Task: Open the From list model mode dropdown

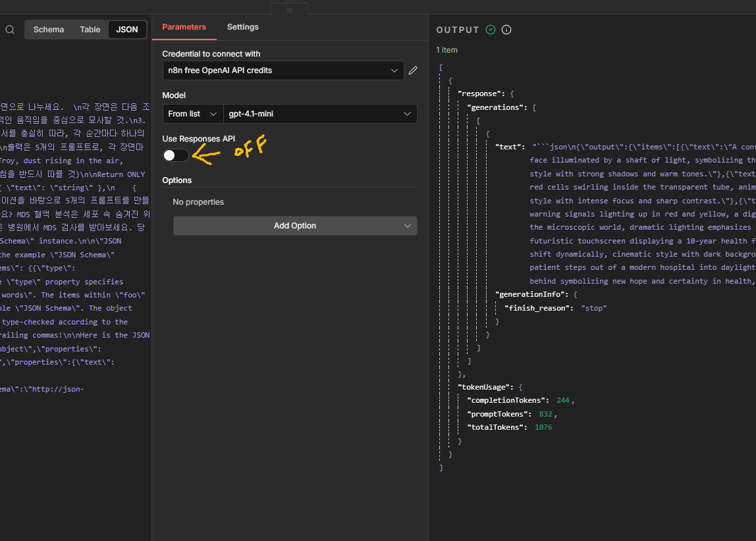Action: (x=192, y=114)
